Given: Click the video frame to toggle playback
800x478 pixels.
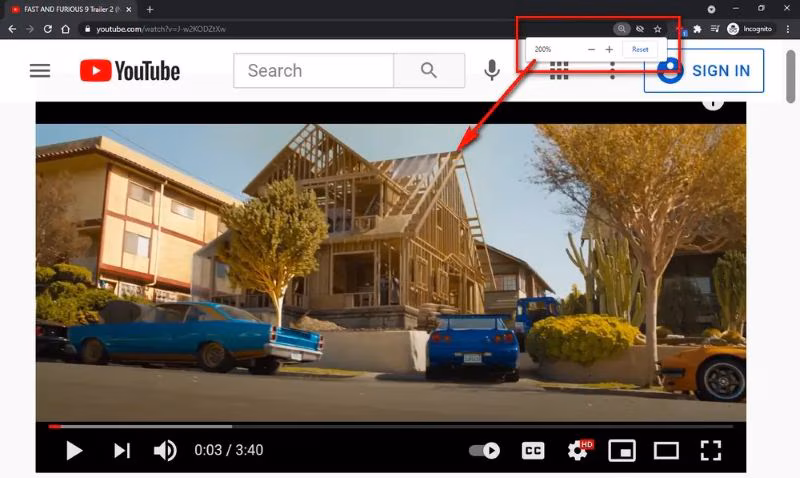Looking at the screenshot, I should coord(391,270).
